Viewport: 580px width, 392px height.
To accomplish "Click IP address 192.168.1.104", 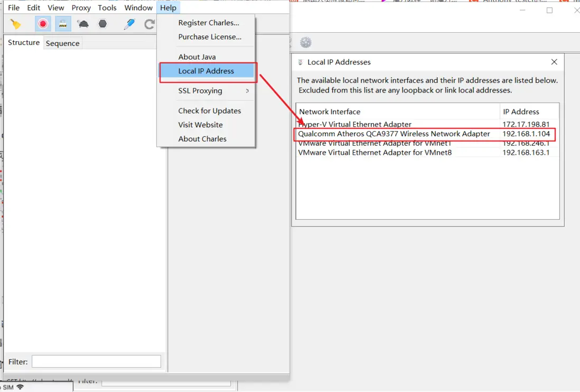I will coord(526,134).
